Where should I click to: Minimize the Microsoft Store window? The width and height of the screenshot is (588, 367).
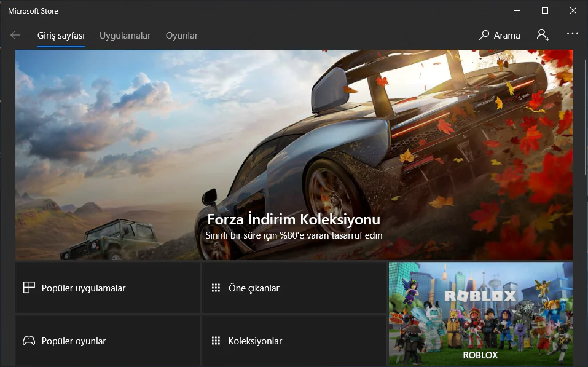pos(516,10)
